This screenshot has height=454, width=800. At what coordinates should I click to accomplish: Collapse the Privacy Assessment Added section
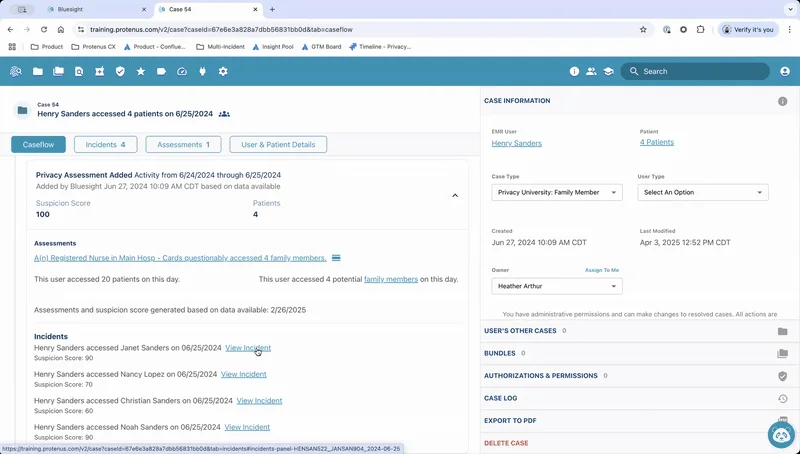(455, 195)
